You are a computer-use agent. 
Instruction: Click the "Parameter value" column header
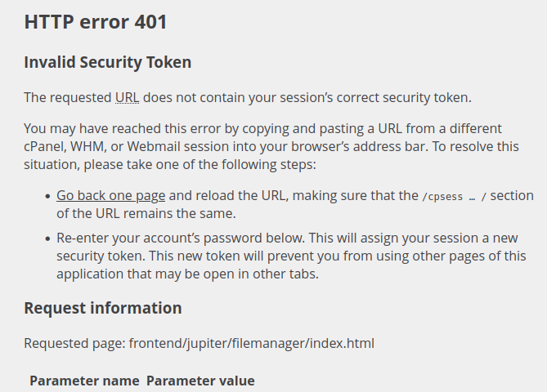tap(200, 381)
